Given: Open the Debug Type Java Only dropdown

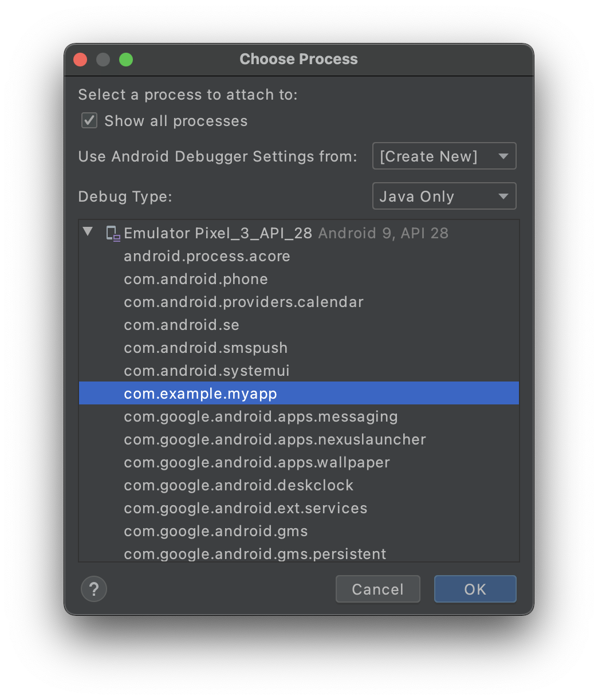Looking at the screenshot, I should pyautogui.click(x=444, y=196).
